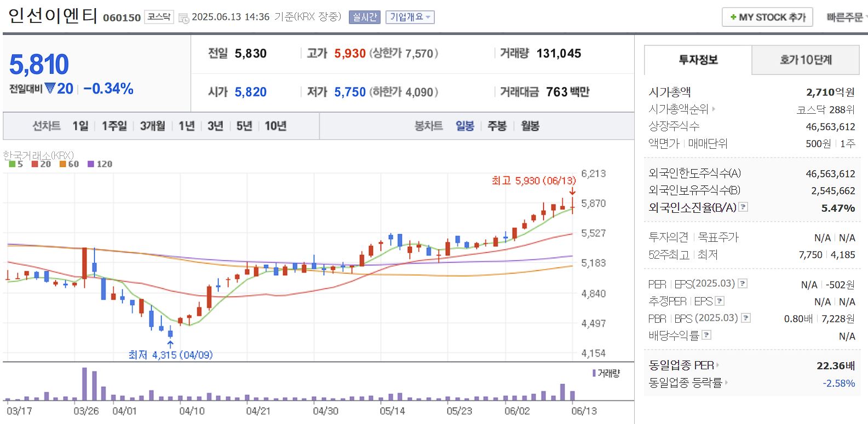
Task: Click the 최고 5,930 (06/13) chart label
Action: (x=534, y=181)
